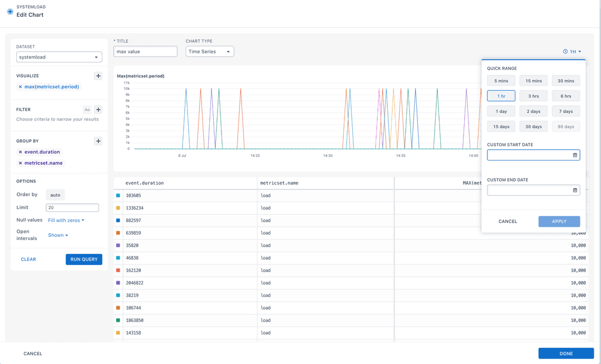Open the Chart Type dropdown showing Time Series

click(210, 51)
